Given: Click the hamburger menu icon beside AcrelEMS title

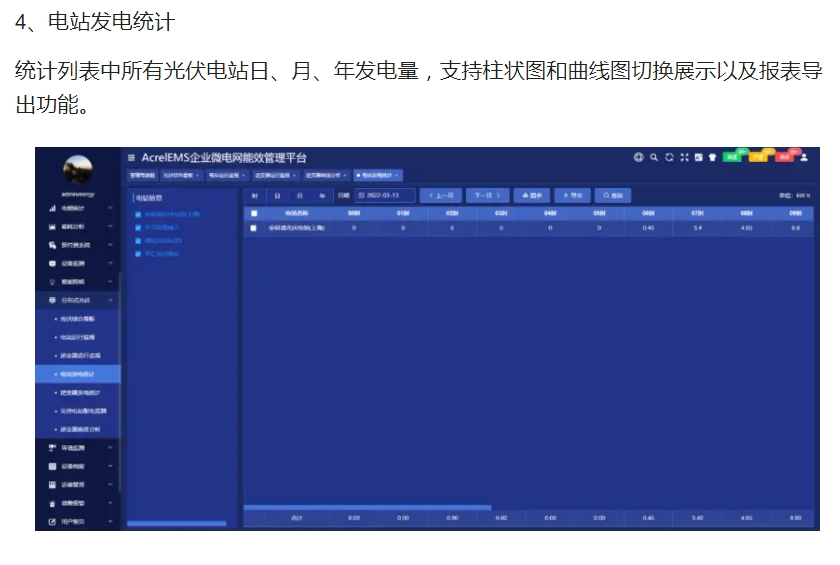Looking at the screenshot, I should pyautogui.click(x=131, y=157).
